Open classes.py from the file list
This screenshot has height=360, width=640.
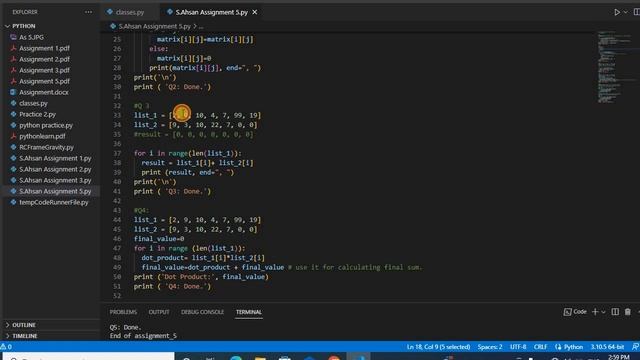[x=33, y=103]
